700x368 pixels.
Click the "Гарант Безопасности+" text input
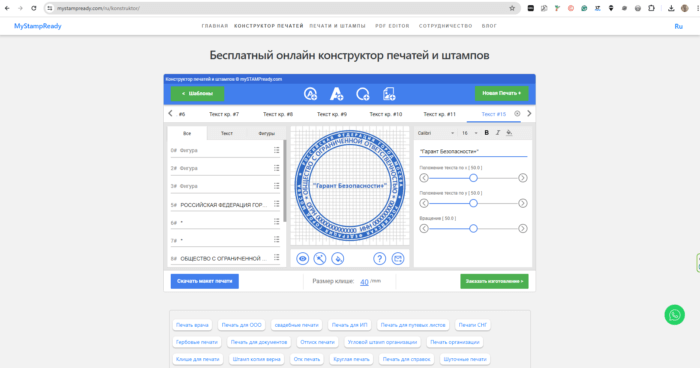(473, 151)
